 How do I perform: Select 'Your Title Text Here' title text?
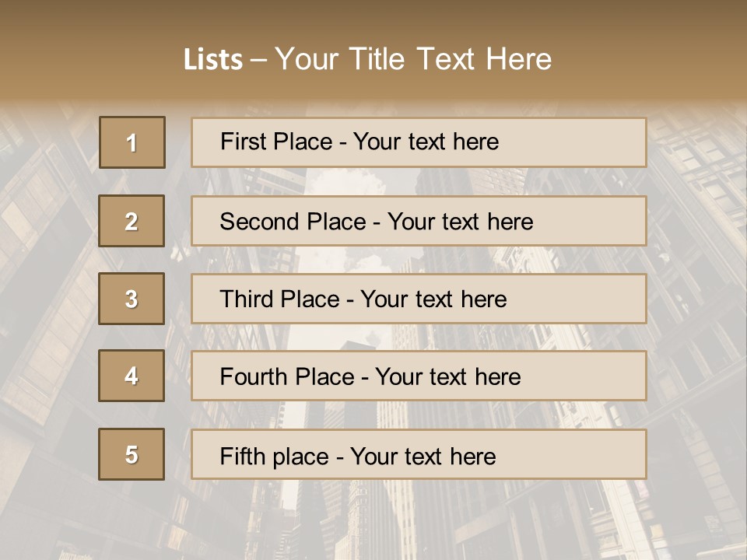point(413,59)
